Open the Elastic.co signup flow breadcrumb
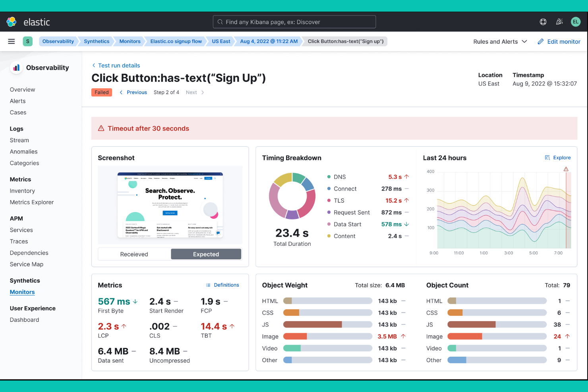This screenshot has height=392, width=588. 176,41
